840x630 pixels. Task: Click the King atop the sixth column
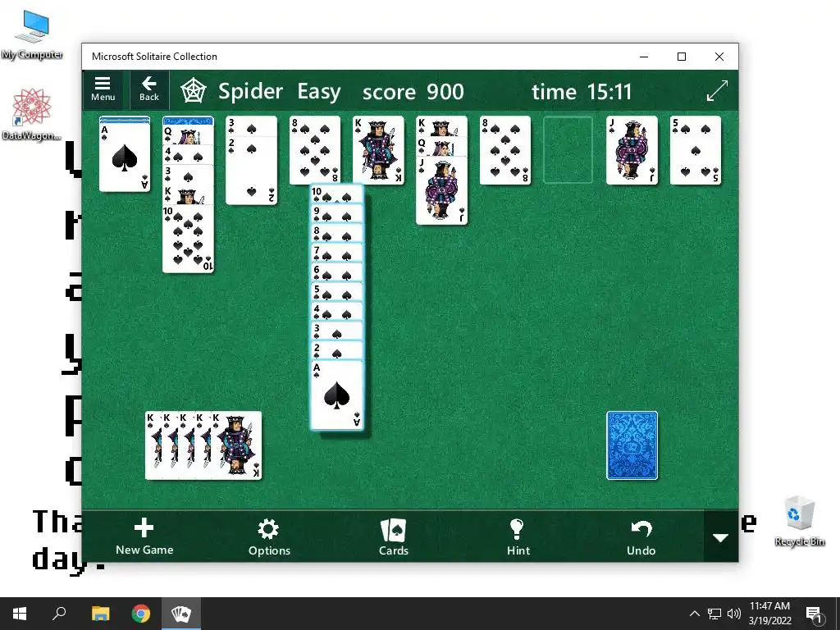coord(441,126)
